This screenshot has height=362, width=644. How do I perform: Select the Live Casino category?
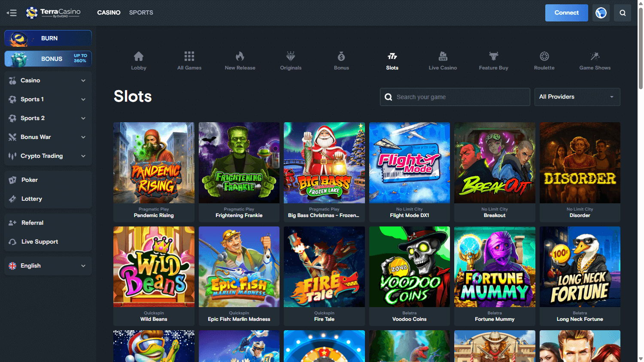point(443,60)
